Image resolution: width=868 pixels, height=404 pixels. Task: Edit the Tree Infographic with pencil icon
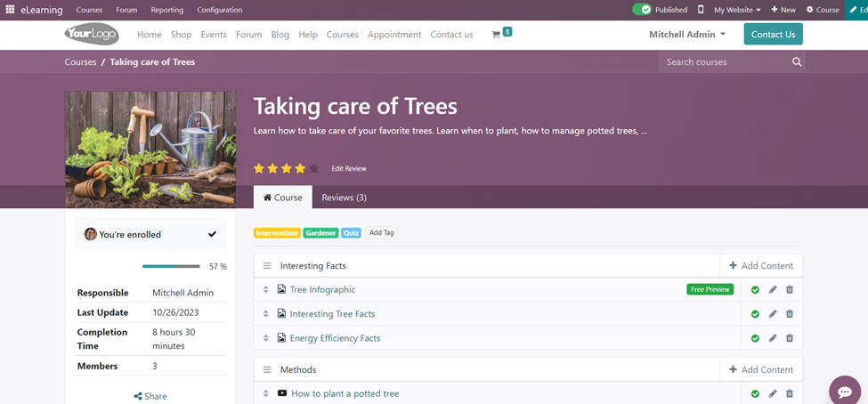[773, 290]
